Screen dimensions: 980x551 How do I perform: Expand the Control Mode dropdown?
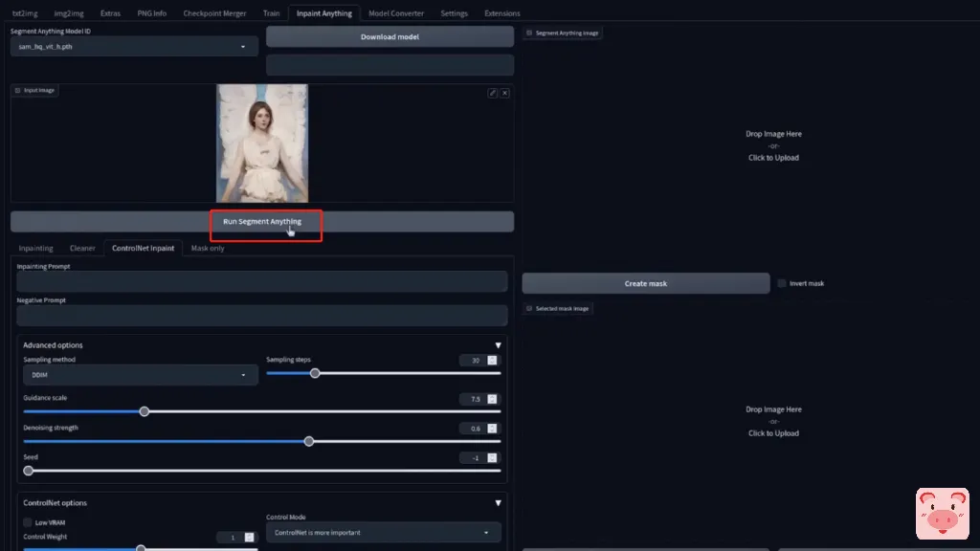click(x=383, y=533)
